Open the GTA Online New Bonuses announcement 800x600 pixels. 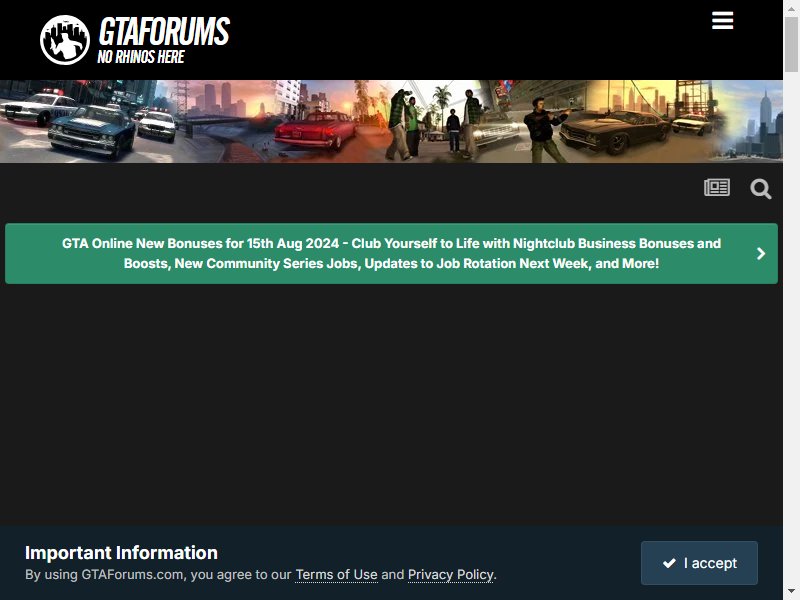point(391,253)
